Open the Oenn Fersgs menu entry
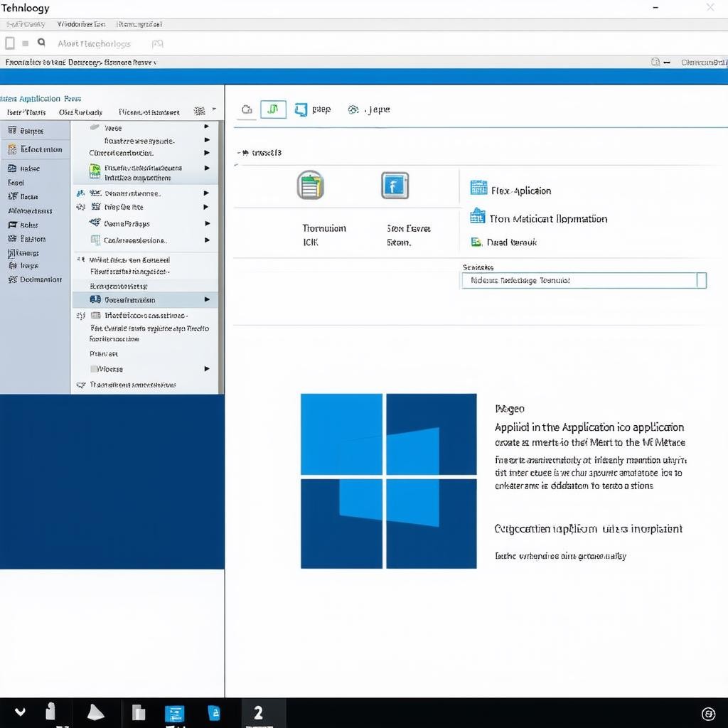Image resolution: width=728 pixels, height=728 pixels. pyautogui.click(x=127, y=223)
